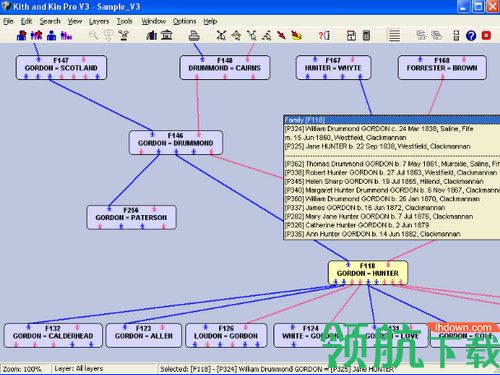500x375 pixels.
Task: Open the Window menu
Action: (x=153, y=21)
